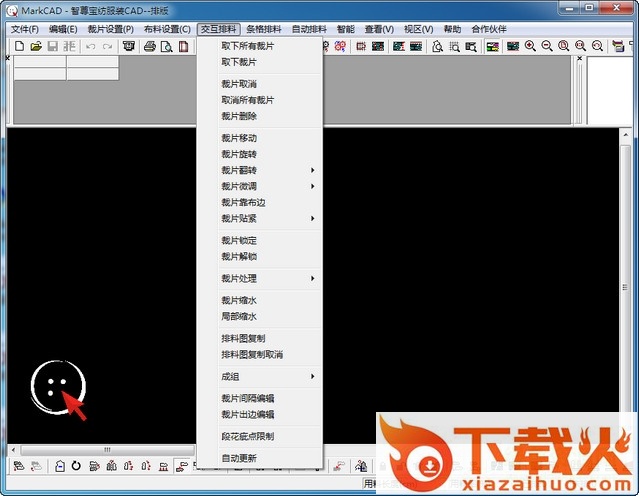The width and height of the screenshot is (639, 496).
Task: Open the 合作伙伴 menu
Action: coord(489,29)
